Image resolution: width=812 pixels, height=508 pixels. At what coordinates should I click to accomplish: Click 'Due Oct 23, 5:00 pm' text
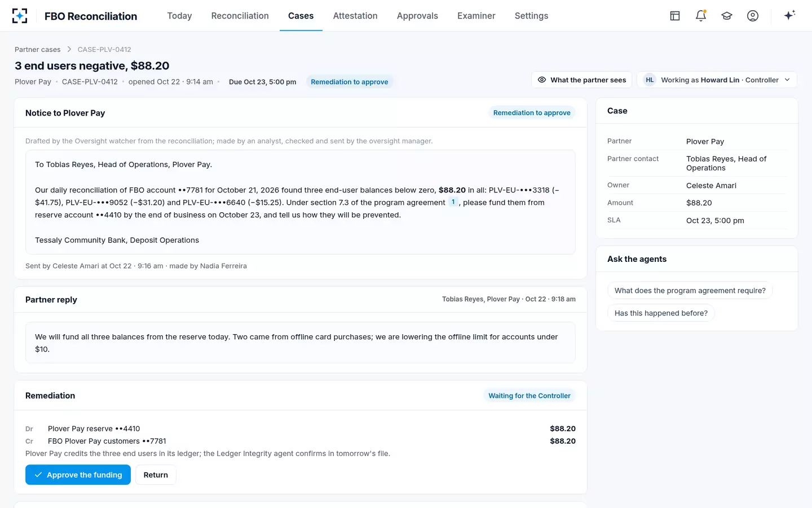[x=262, y=82]
